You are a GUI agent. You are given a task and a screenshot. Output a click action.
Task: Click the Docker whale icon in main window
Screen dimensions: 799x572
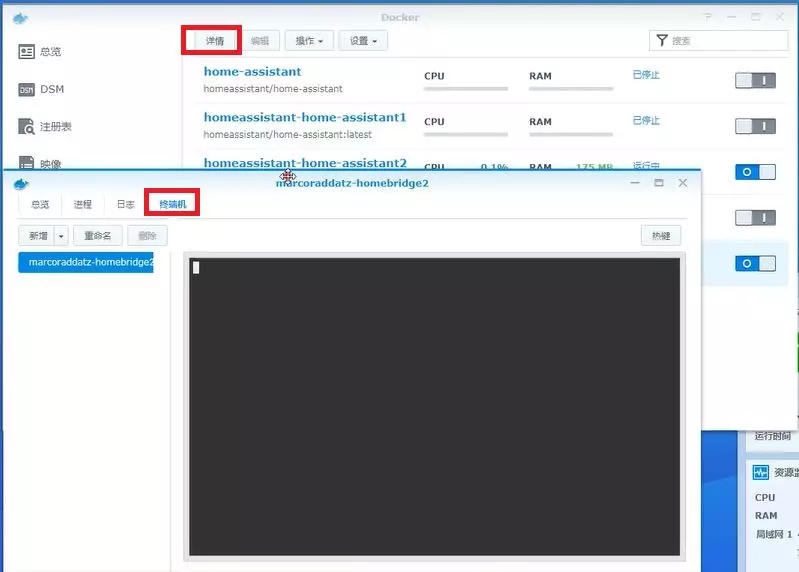tap(20, 18)
